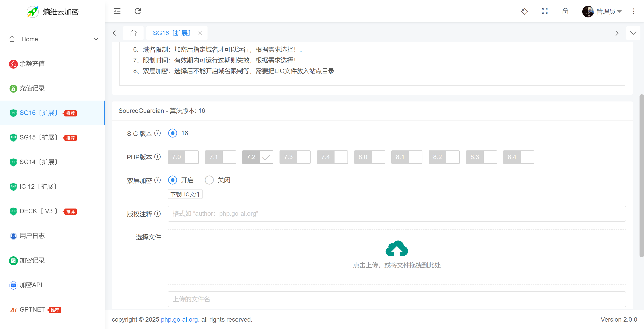Select SG15〔扩展〕 in the sidebar
Viewport: 644px width, 329px height.
coord(53,137)
